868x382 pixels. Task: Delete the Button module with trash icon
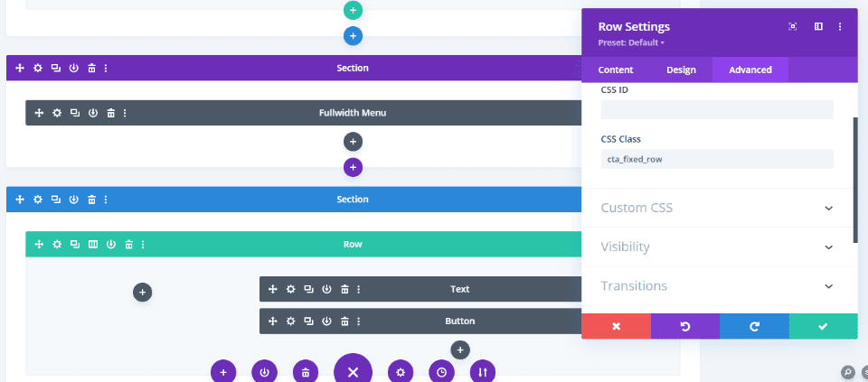coord(344,321)
